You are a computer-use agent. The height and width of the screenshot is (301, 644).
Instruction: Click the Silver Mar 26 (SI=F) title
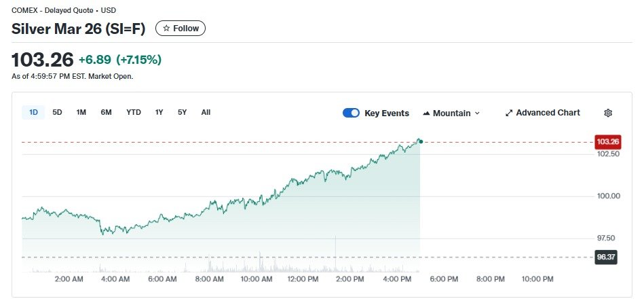(x=79, y=29)
